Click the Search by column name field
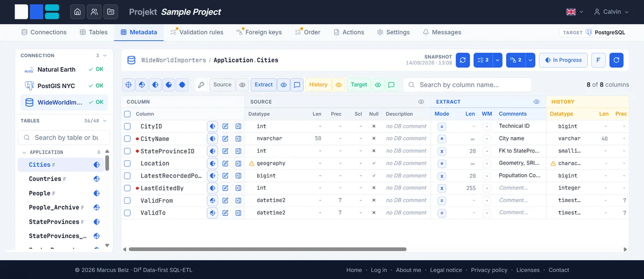This screenshot has width=644, height=279. (x=467, y=85)
